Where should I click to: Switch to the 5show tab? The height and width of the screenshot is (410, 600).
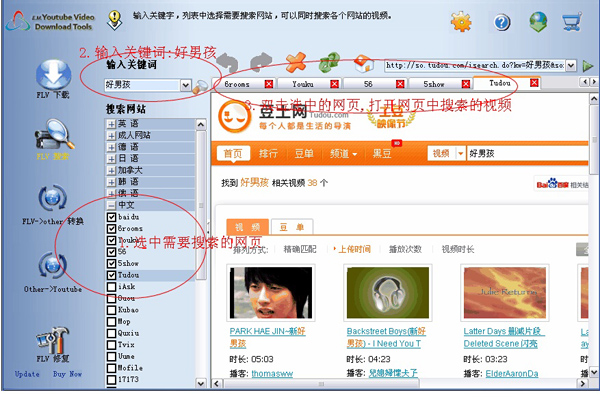coord(434,84)
